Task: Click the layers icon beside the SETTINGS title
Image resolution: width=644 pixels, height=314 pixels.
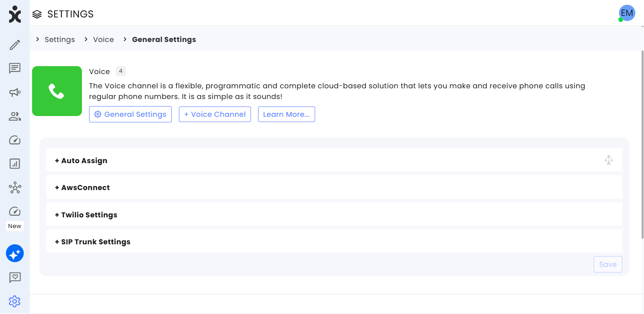Action: [x=37, y=14]
